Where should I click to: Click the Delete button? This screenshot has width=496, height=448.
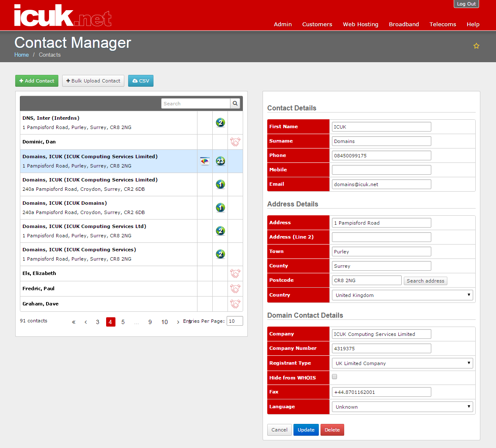[332, 430]
